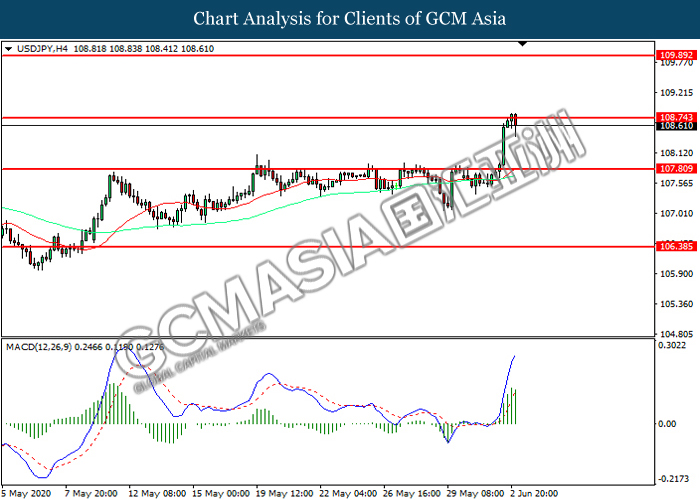Image resolution: width=700 pixels, height=500 pixels.
Task: Click the 107.809 red price tag
Action: (x=676, y=168)
